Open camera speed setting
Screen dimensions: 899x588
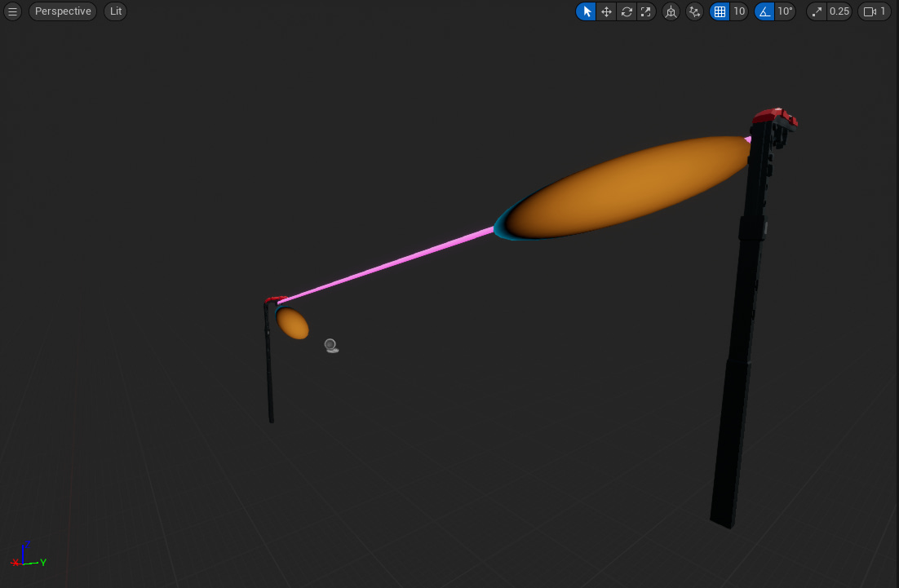pyautogui.click(x=874, y=11)
